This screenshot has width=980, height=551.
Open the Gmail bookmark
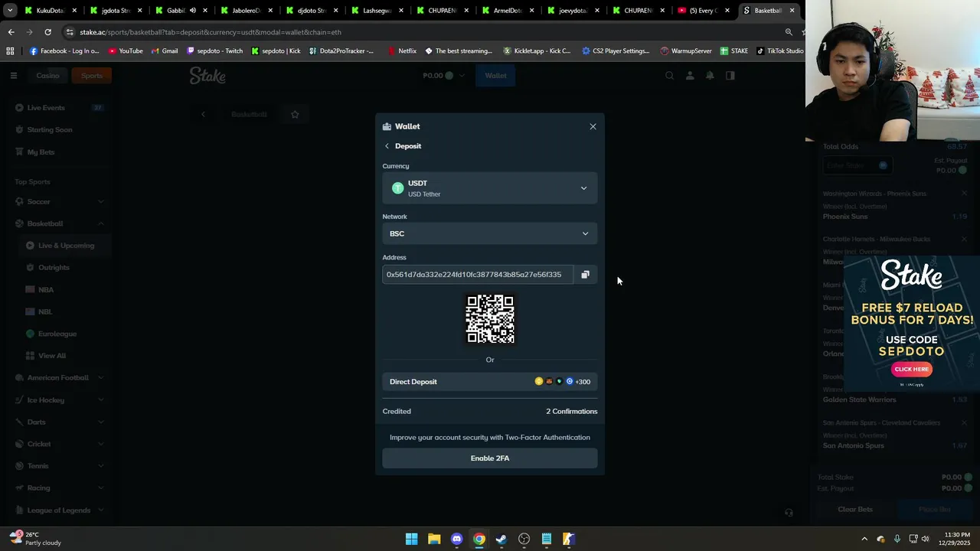164,51
